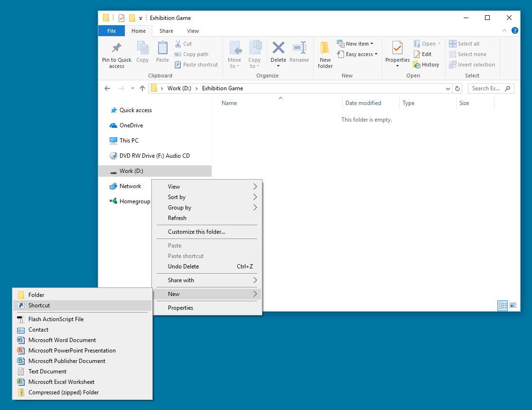Click the Rename icon
The height and width of the screenshot is (410, 532).
[299, 48]
